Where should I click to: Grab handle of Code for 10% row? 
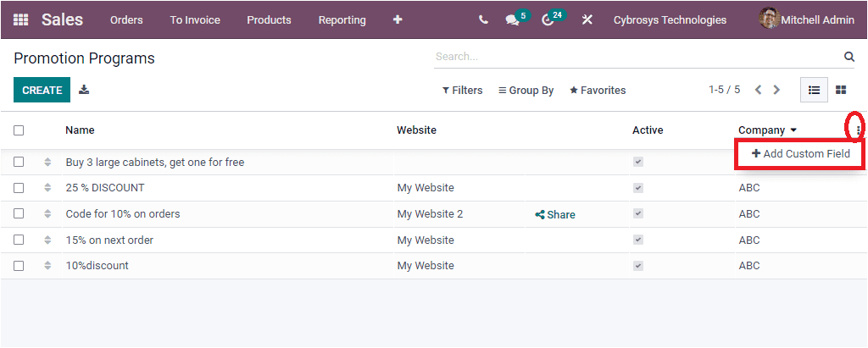[47, 213]
